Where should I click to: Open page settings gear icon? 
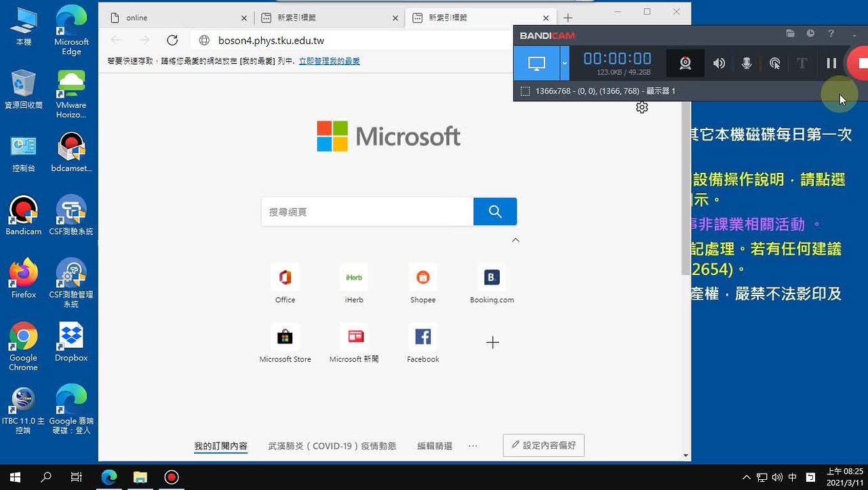[642, 107]
